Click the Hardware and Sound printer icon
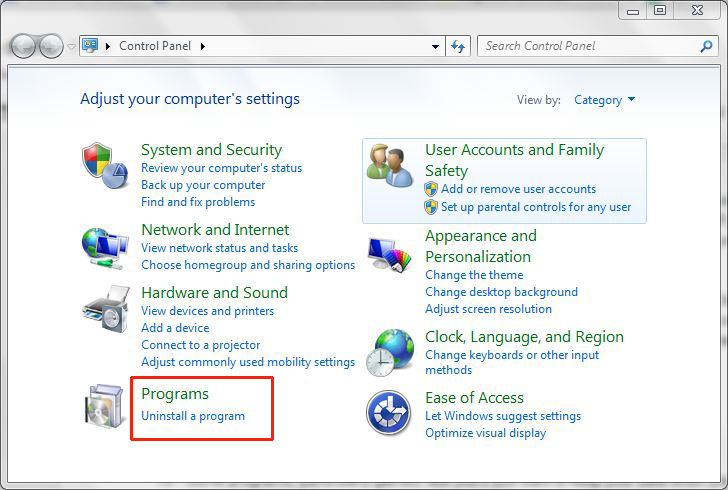728x490 pixels. 106,309
